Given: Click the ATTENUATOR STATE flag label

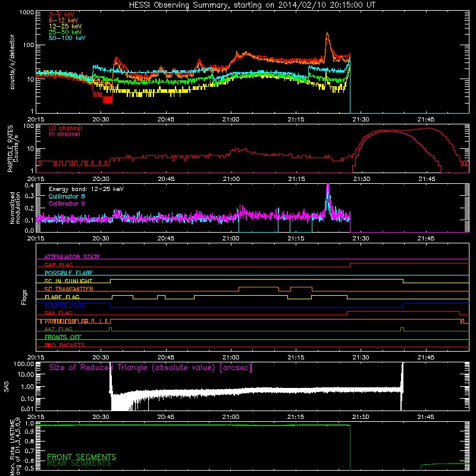Looking at the screenshot, I should click(x=72, y=257).
